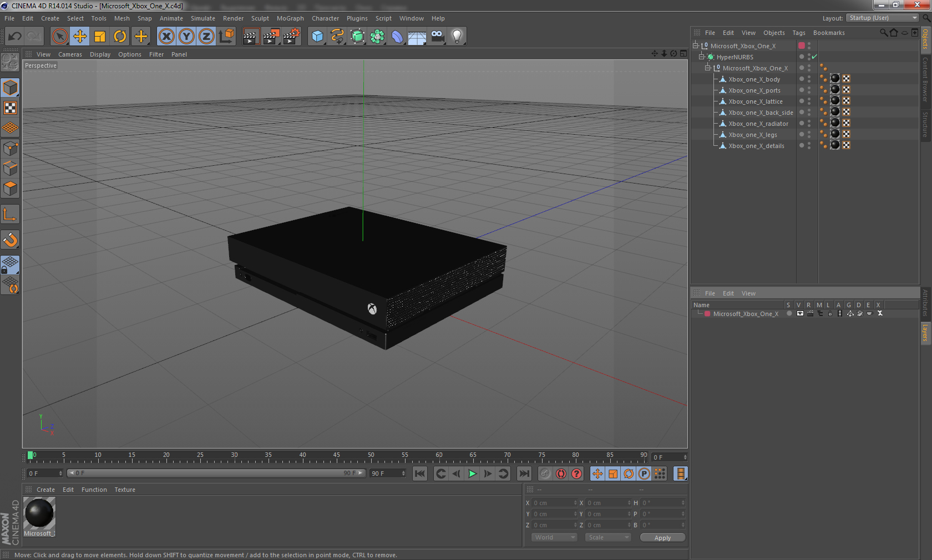The width and height of the screenshot is (932, 560).
Task: Open the World coordinate dropdown
Action: pyautogui.click(x=554, y=537)
